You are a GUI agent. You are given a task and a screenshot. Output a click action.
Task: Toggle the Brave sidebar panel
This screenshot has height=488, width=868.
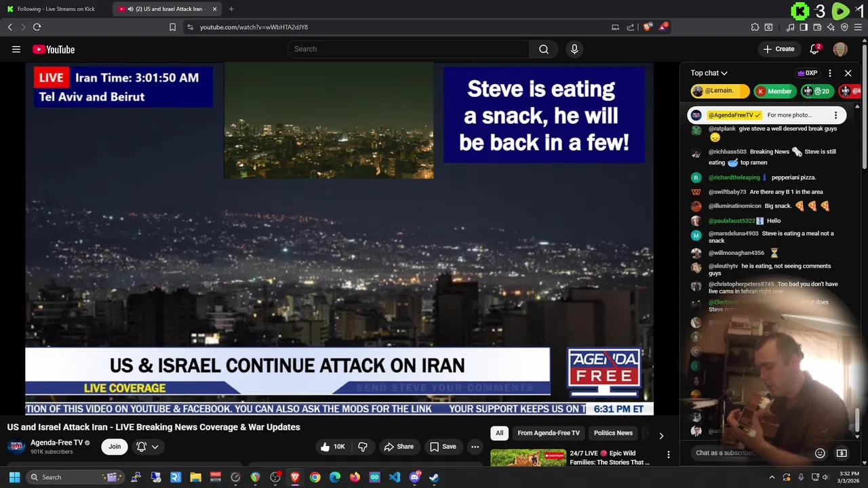pyautogui.click(x=804, y=27)
